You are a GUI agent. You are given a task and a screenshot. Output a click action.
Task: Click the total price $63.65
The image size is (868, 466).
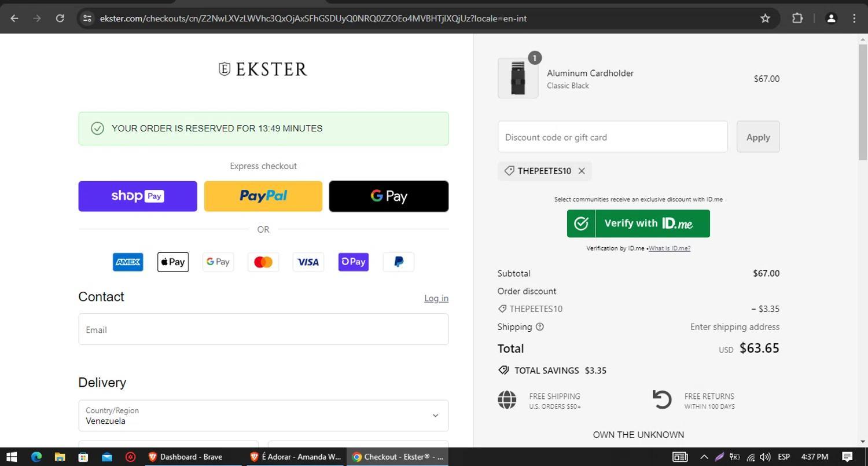coord(759,348)
